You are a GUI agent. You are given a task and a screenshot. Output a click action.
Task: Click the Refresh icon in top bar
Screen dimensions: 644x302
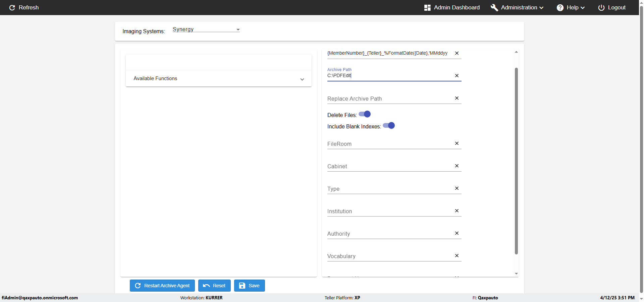(x=12, y=8)
